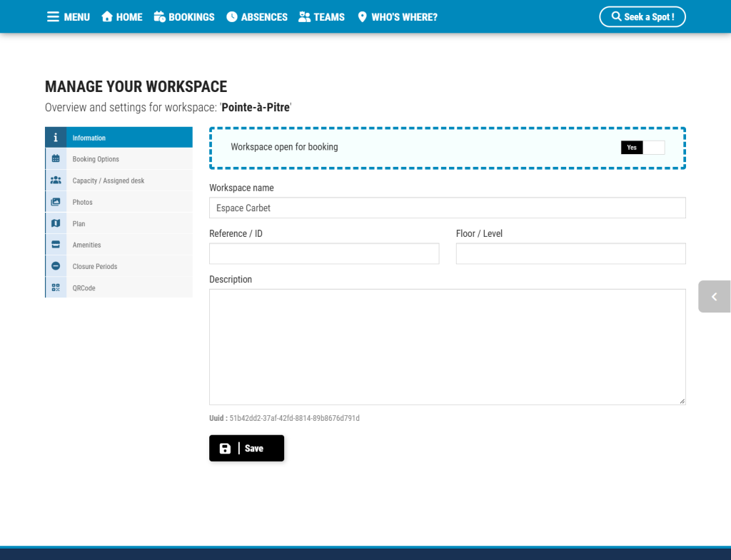This screenshot has width=731, height=560.
Task: Click the QRCode icon in sidebar
Action: [x=56, y=287]
